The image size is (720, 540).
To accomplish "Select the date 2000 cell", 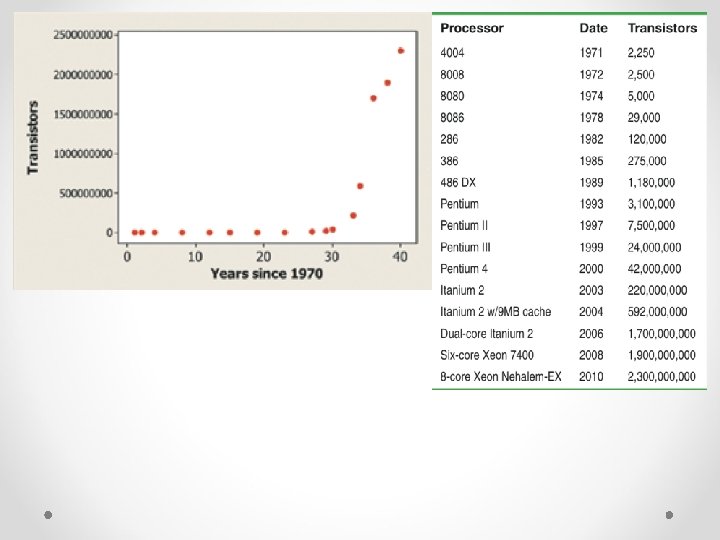I will click(591, 269).
